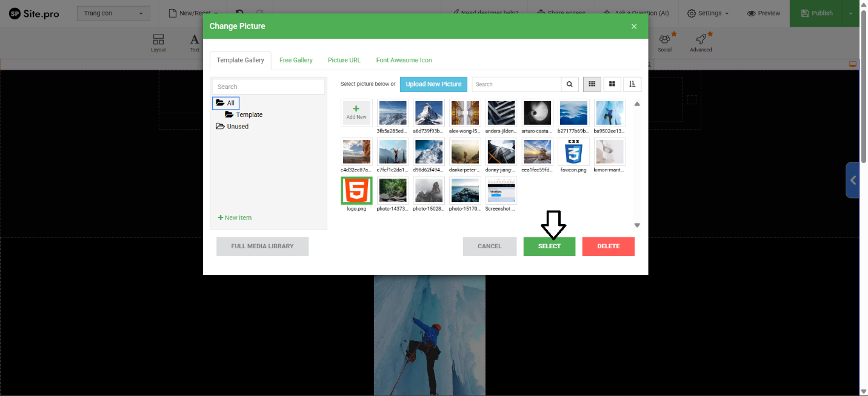Open the Social elements icon
Viewport: 868px width, 396px height.
665,42
